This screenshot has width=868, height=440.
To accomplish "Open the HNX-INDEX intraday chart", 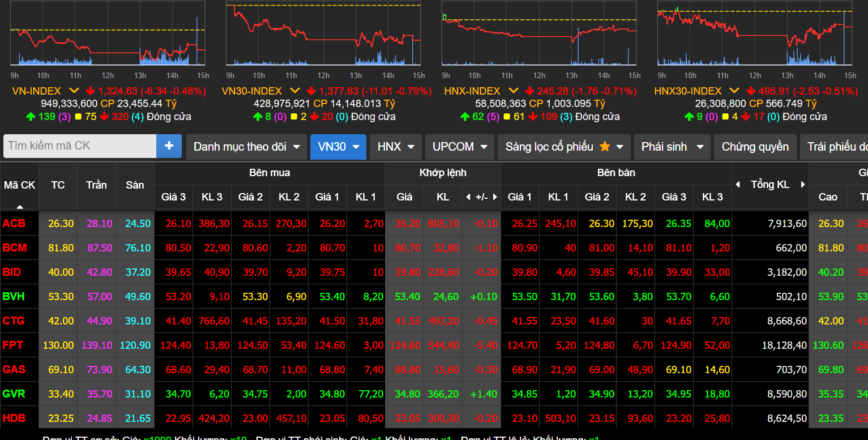I will click(x=539, y=34).
